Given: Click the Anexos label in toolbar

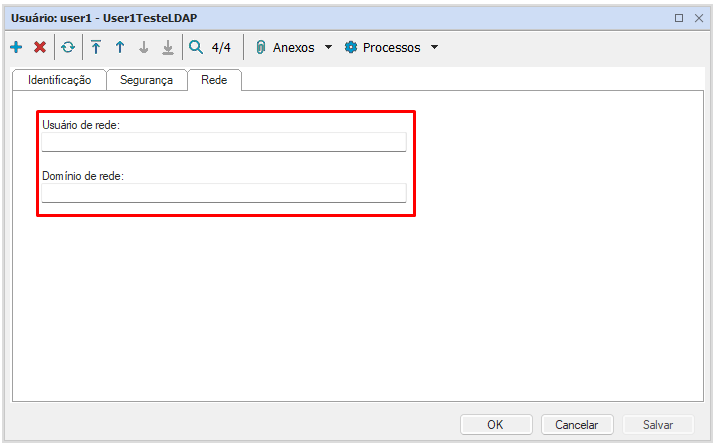Looking at the screenshot, I should click(x=294, y=47).
